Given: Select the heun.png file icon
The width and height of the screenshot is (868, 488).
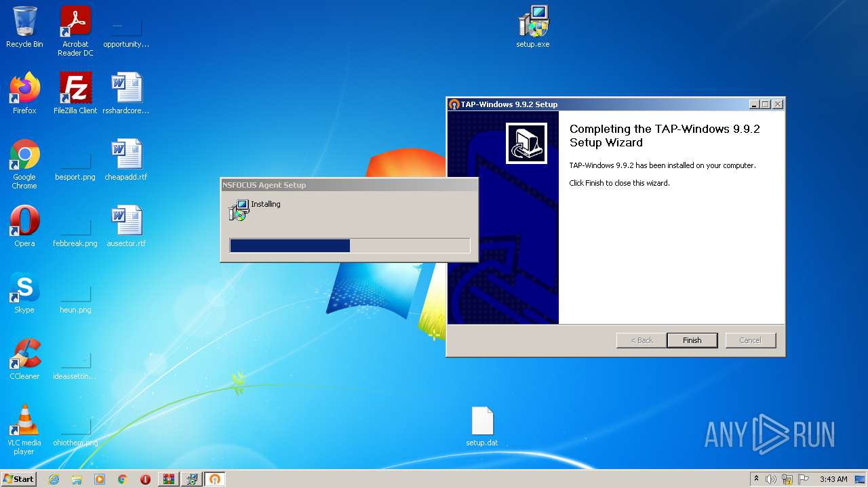Looking at the screenshot, I should tap(75, 293).
